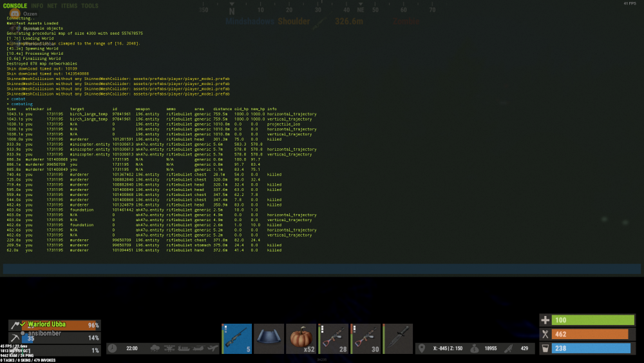
Task: Click the console command input field
Action: tap(322, 269)
